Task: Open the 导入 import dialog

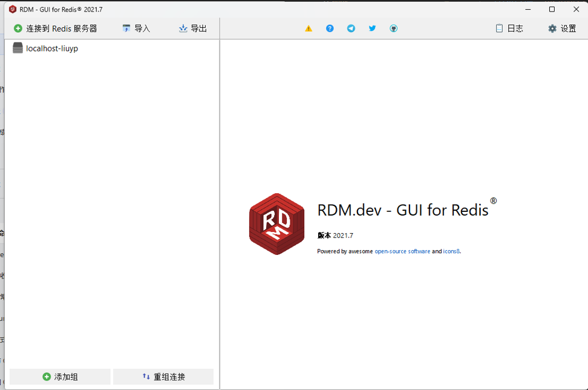Action: 136,28
